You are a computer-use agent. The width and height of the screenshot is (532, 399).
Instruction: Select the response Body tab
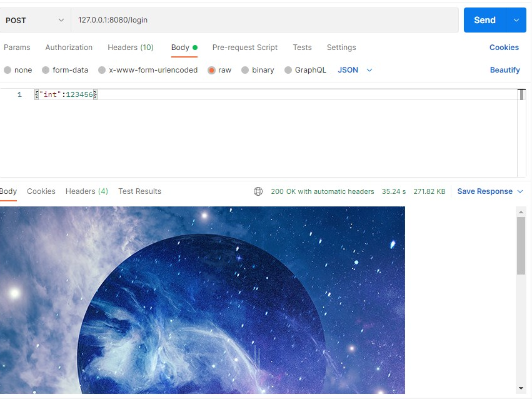point(8,191)
